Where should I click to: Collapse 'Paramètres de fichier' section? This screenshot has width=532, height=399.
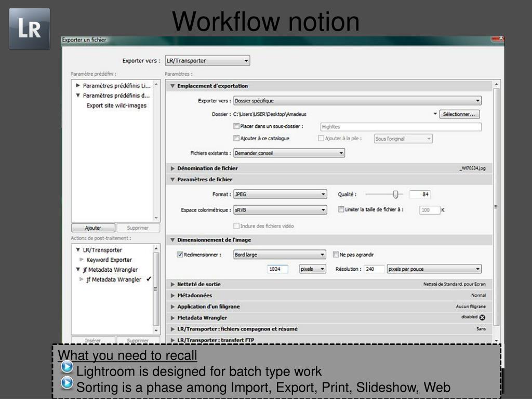172,179
